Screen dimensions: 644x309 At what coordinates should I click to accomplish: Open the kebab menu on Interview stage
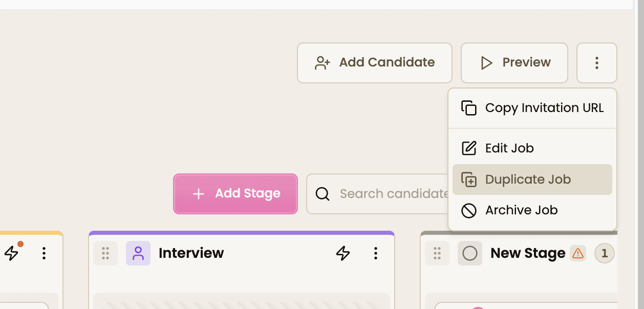(376, 253)
